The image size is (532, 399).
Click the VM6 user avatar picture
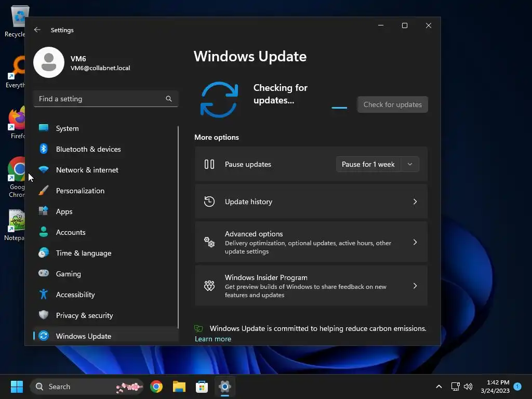pos(49,62)
